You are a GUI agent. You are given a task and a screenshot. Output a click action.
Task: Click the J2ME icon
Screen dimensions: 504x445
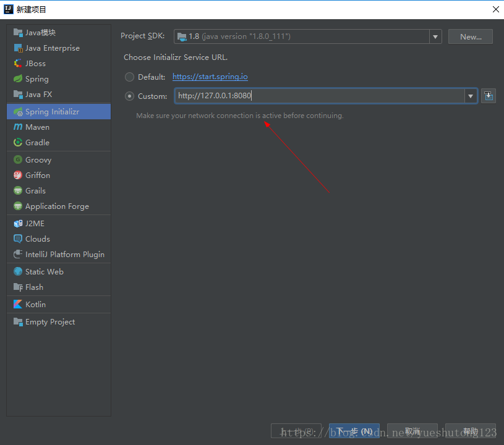pos(18,223)
